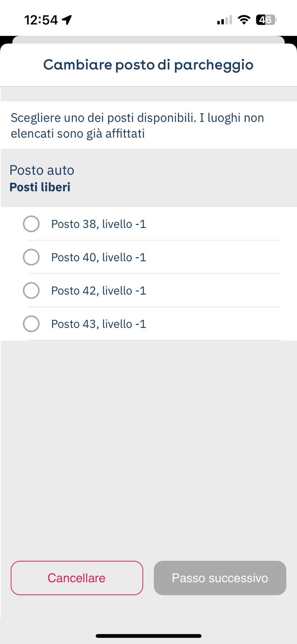The image size is (297, 644).
Task: Choose the "Posto 40, livello -1" label text
Action: 99,258
